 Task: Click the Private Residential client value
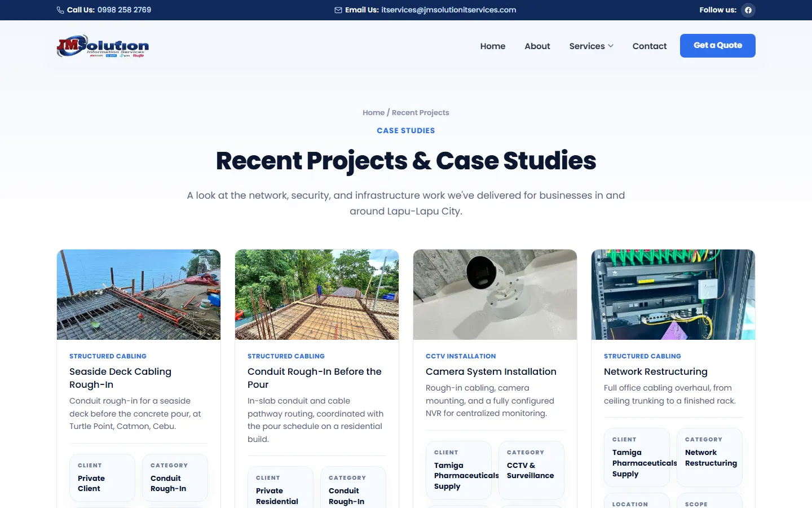(277, 496)
